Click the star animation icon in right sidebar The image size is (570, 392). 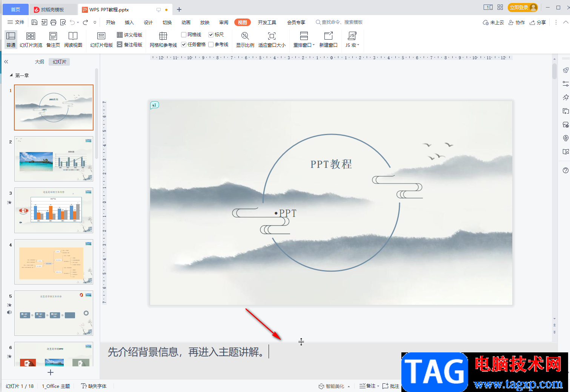(x=565, y=97)
